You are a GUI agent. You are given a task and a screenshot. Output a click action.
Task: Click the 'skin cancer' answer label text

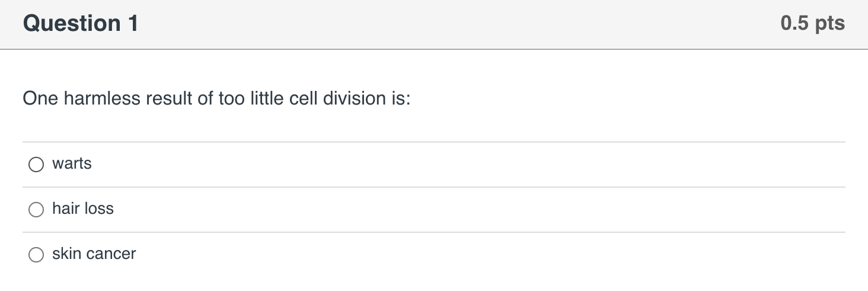click(94, 254)
